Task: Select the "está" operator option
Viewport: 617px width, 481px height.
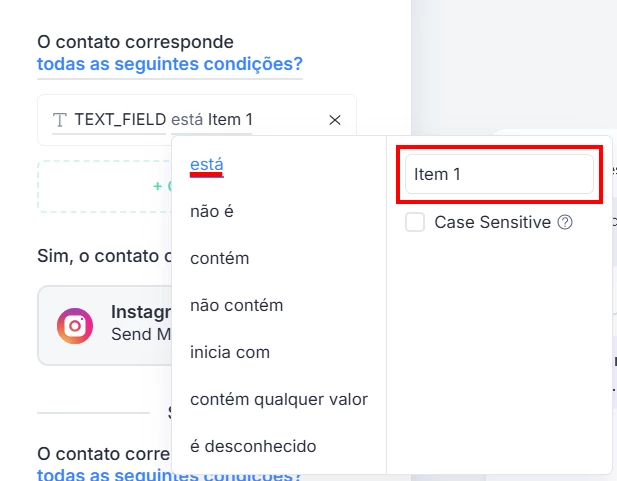Action: click(x=207, y=164)
